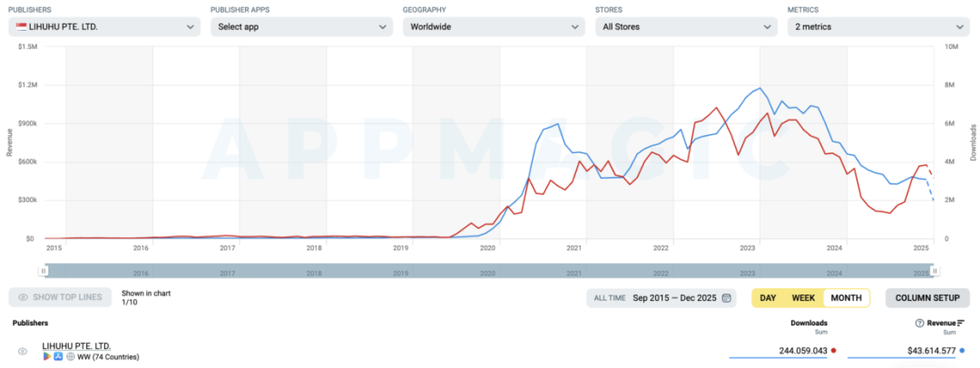The image size is (980, 368).
Task: Click the left handle of timeline range slider
Action: (x=43, y=271)
